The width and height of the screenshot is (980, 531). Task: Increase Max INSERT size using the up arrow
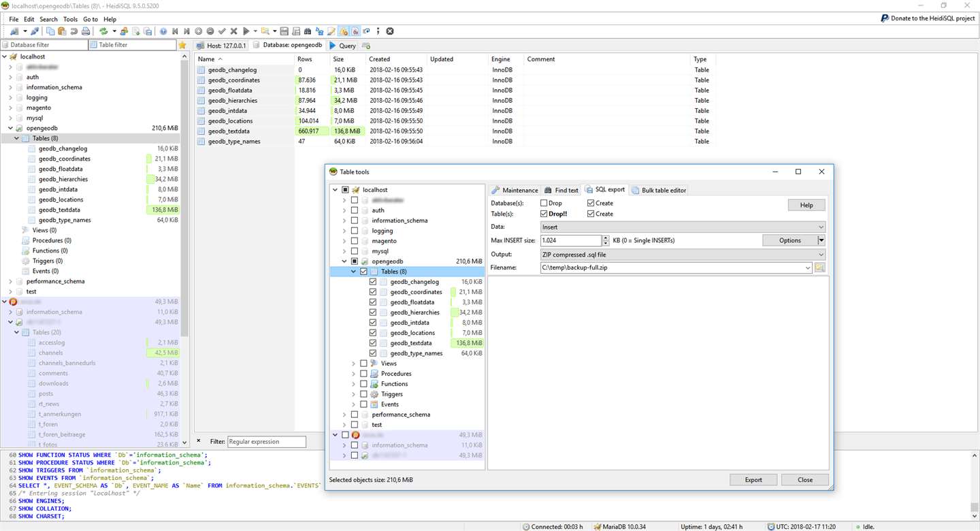pos(606,238)
